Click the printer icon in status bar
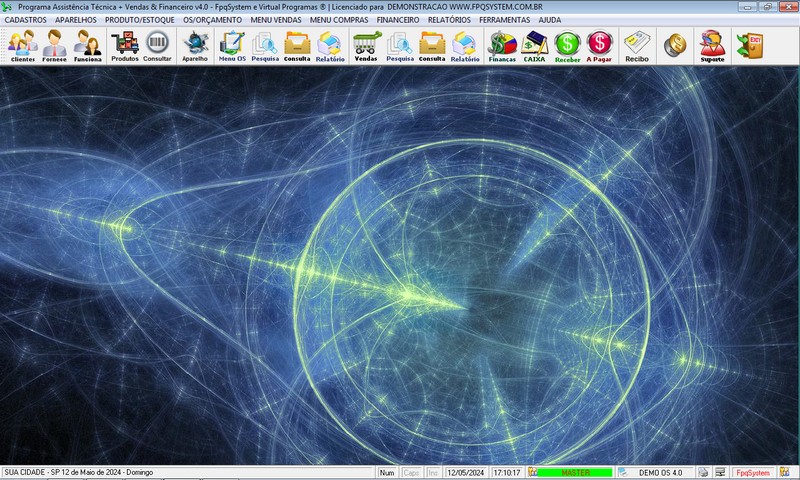 point(703,472)
